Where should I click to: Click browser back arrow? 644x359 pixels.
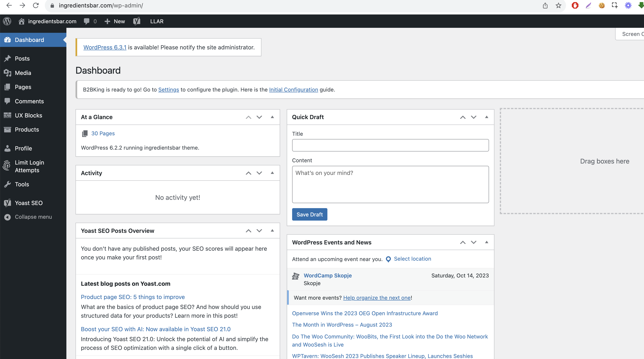point(9,5)
